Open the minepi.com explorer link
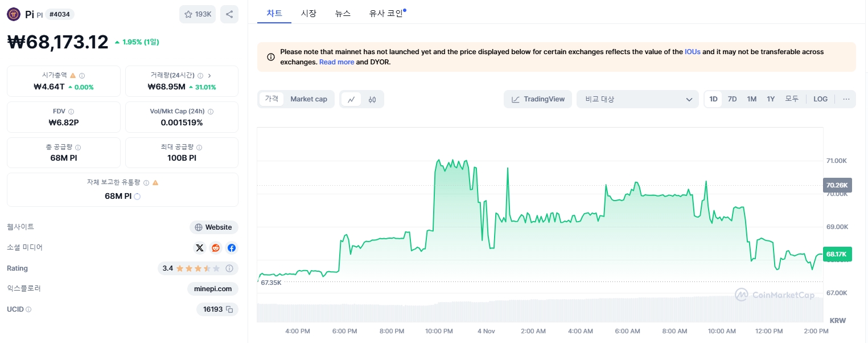Screen dimensions: 868x343 coord(213,289)
